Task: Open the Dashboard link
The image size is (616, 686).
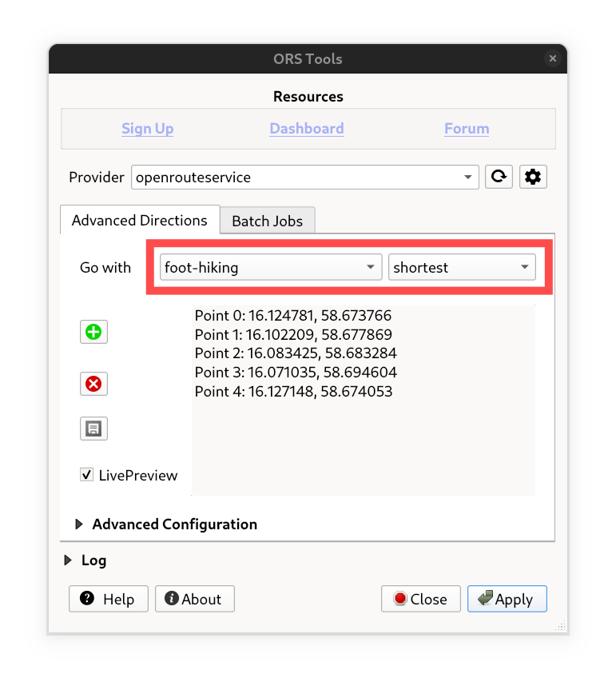Action: point(307,129)
